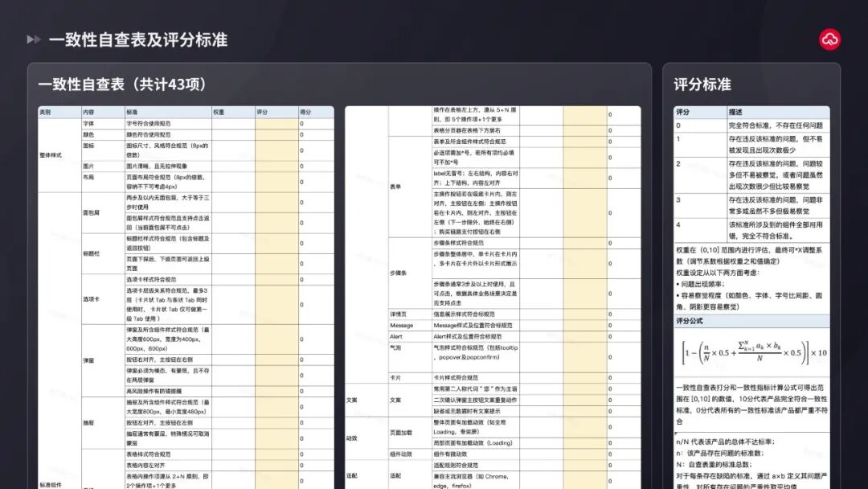Screen dimensions: 868x489
Task: Select the 布局 content cell
Action: coord(102,182)
